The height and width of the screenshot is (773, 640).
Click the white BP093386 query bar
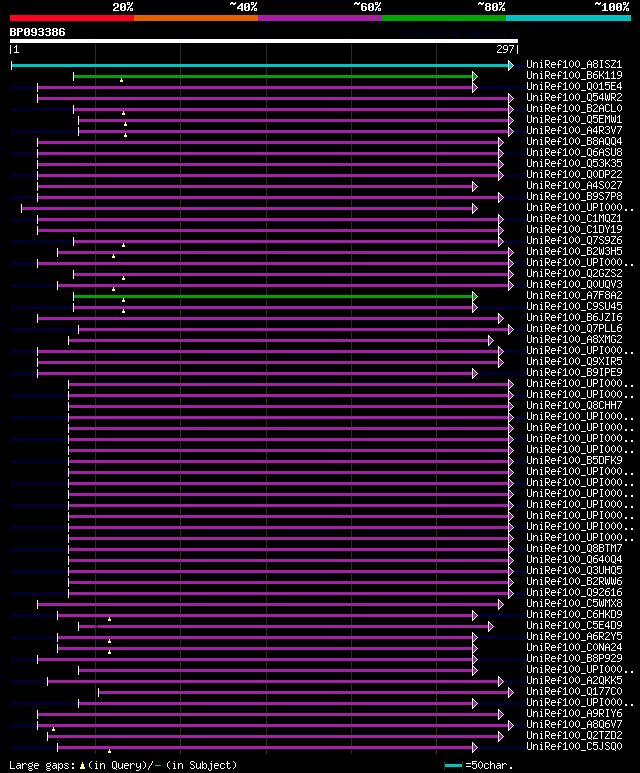(x=264, y=41)
